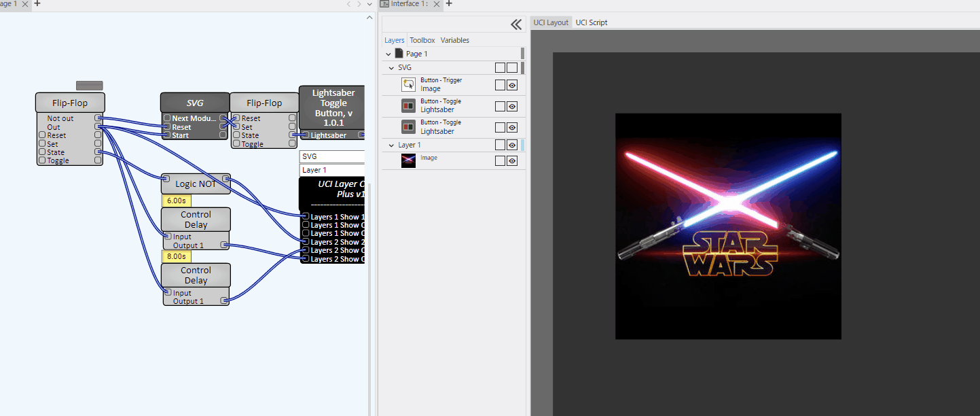The height and width of the screenshot is (416, 980).
Task: Toggle visibility of Layer 1
Action: click(512, 145)
